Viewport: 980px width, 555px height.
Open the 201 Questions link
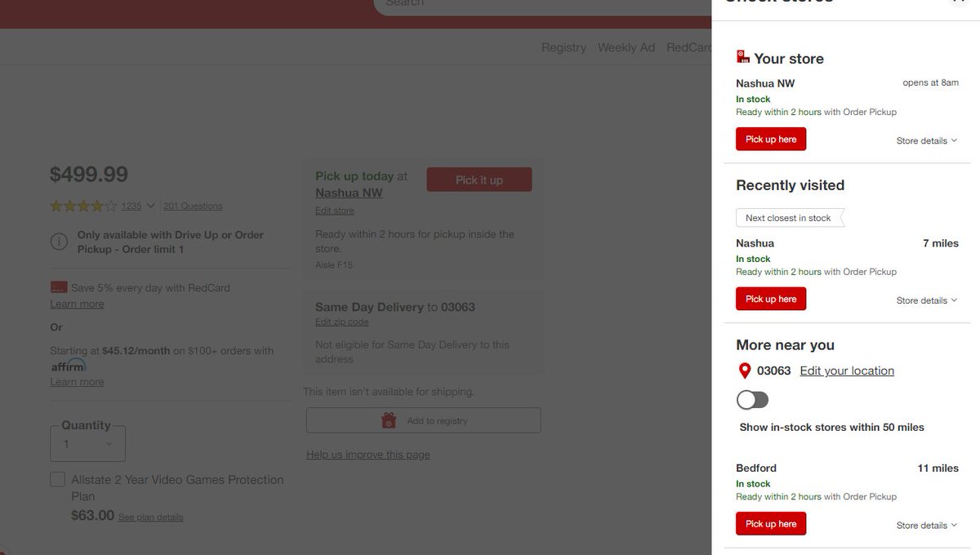193,206
